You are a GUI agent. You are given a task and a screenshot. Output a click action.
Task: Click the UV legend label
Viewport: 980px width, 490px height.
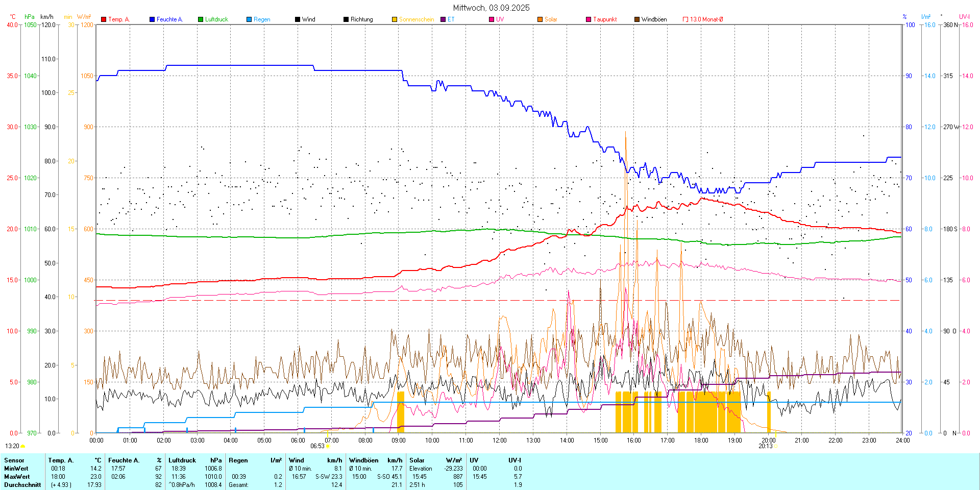click(x=500, y=19)
